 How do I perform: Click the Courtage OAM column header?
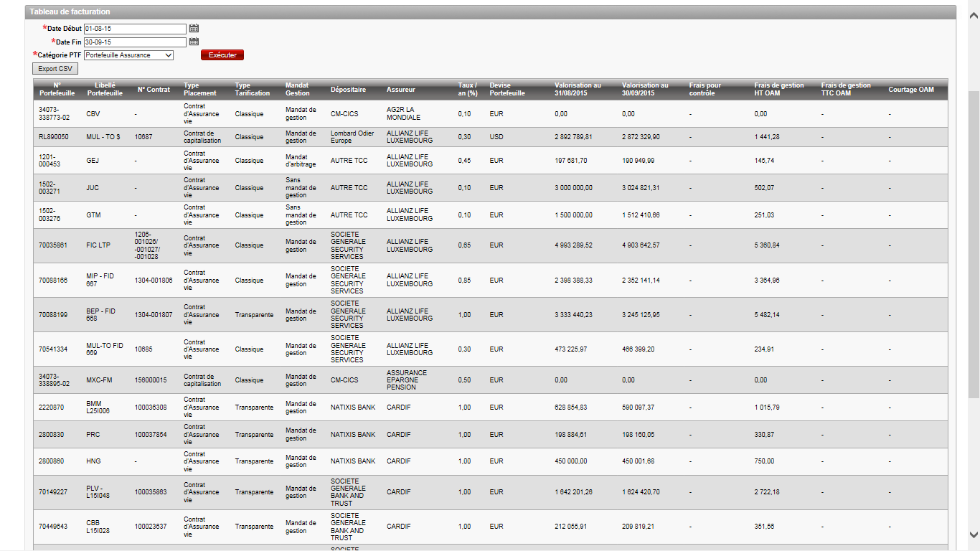click(910, 90)
